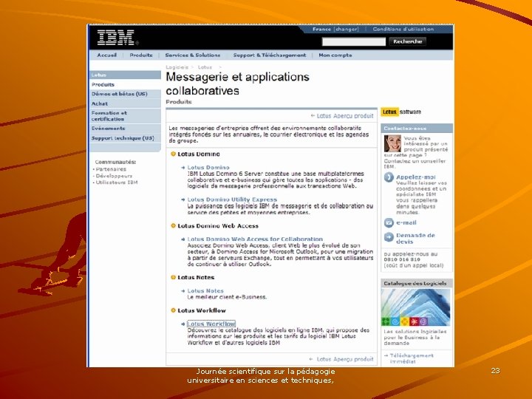Image resolution: width=532 pixels, height=399 pixels.
Task: Open the Lotus Workflow product link
Action: click(x=211, y=324)
